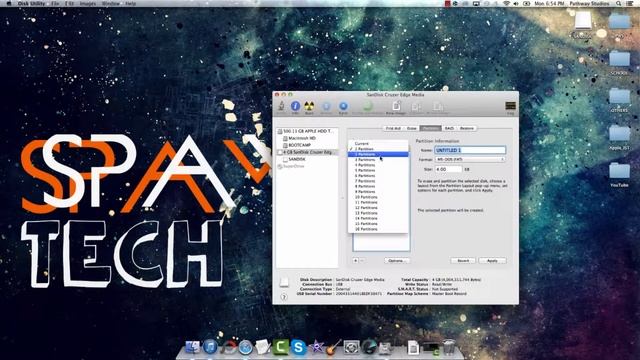The image size is (640, 360).
Task: Click the Size field showing 4.00
Action: point(448,169)
